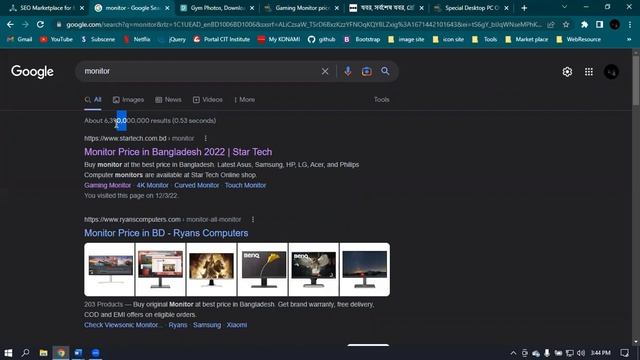The image size is (640, 360).
Task: Open the Chrome extensions puzzle icon
Action: [584, 24]
